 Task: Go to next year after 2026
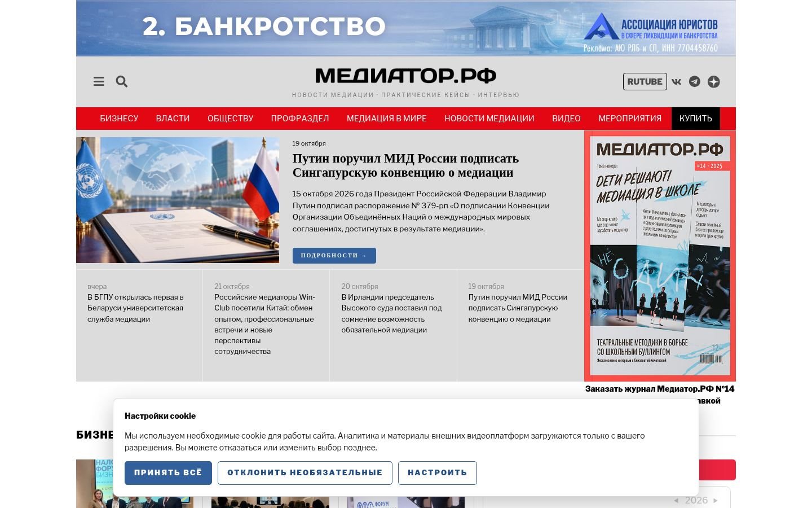[716, 500]
